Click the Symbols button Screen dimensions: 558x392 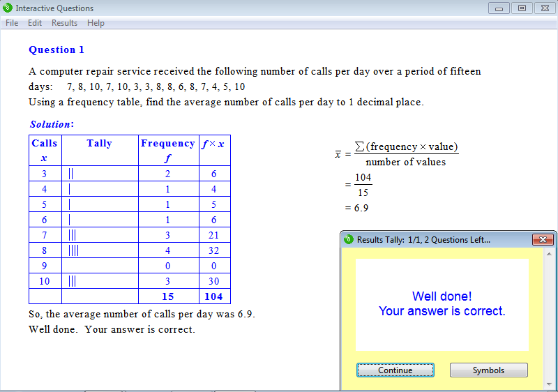point(489,370)
